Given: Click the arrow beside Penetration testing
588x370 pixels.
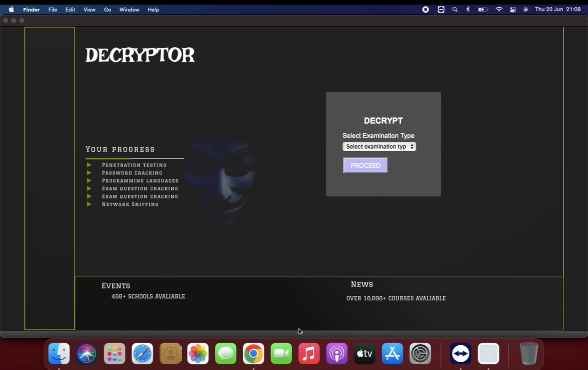Looking at the screenshot, I should 89,165.
